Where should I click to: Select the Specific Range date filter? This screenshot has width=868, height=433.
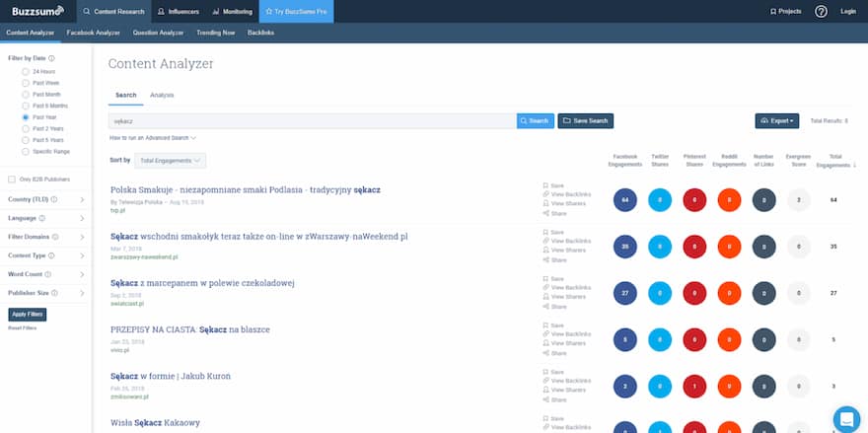click(x=26, y=151)
